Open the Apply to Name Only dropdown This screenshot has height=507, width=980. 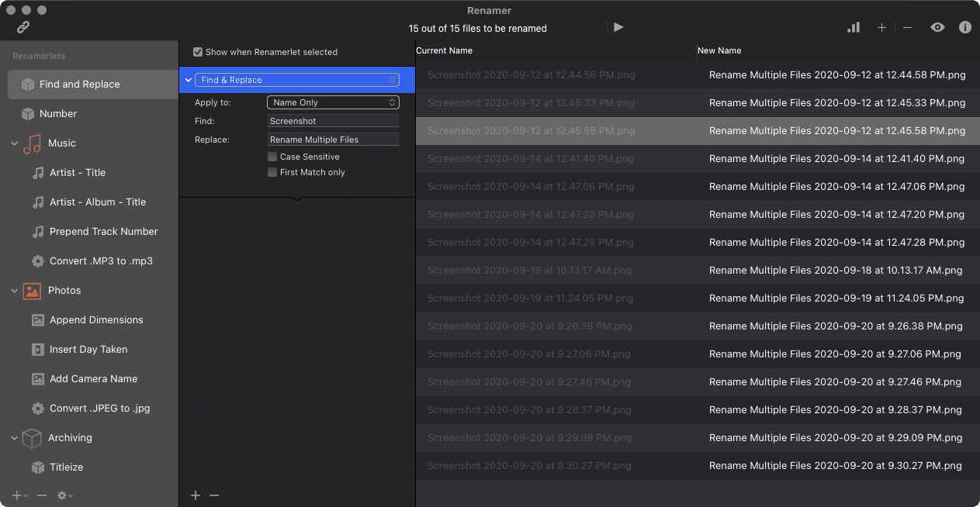pyautogui.click(x=333, y=102)
